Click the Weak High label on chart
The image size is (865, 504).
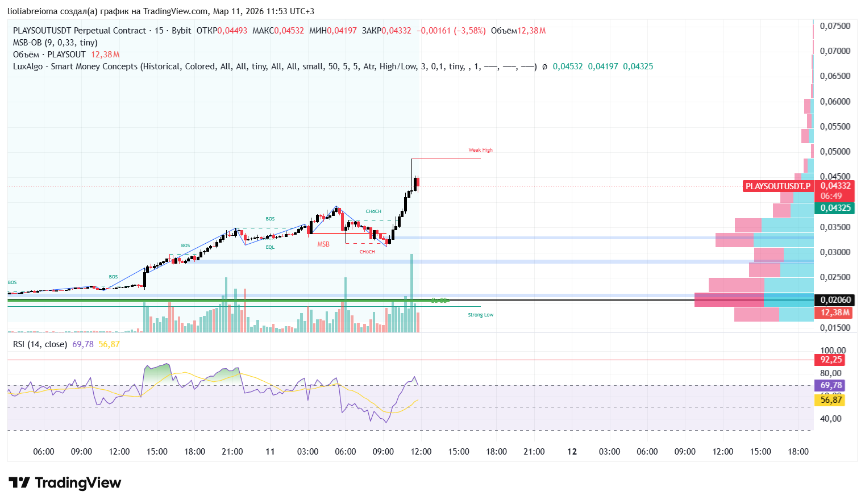[x=480, y=150]
